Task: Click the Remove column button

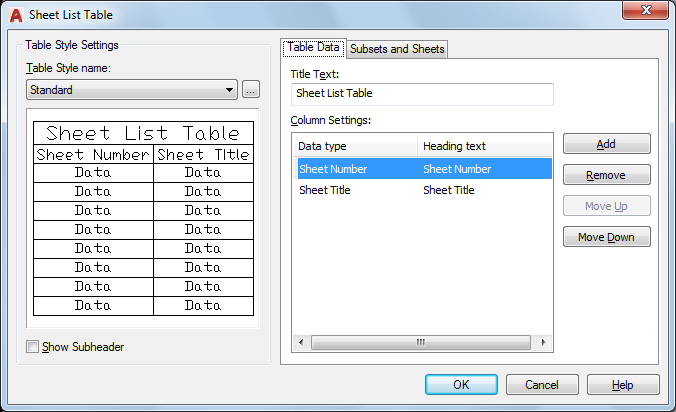Action: pyautogui.click(x=606, y=175)
